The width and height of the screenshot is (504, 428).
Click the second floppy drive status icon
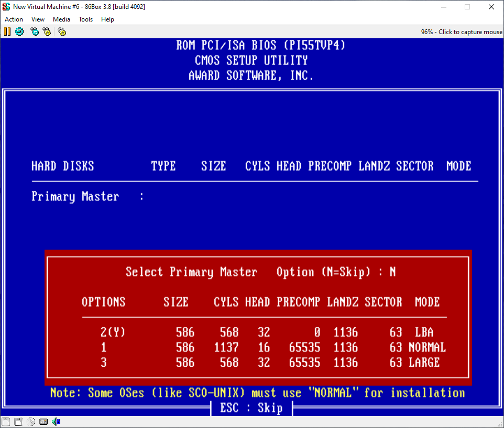(18, 422)
